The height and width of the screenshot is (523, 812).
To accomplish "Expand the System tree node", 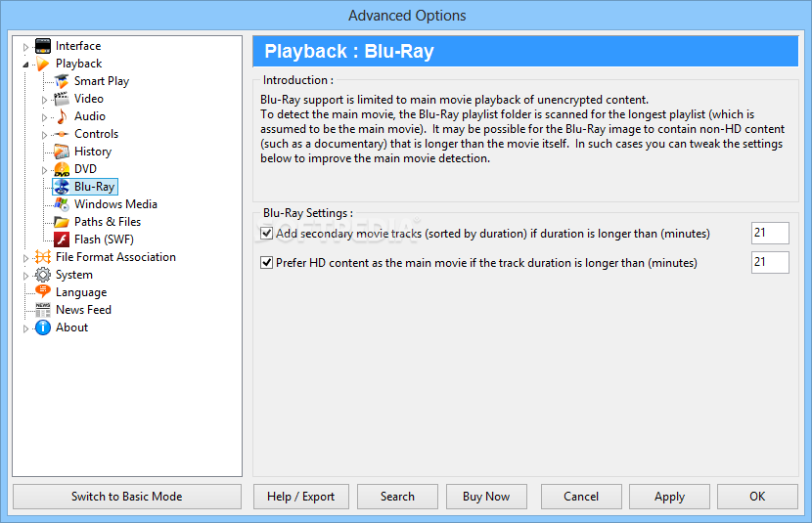I will tap(25, 276).
